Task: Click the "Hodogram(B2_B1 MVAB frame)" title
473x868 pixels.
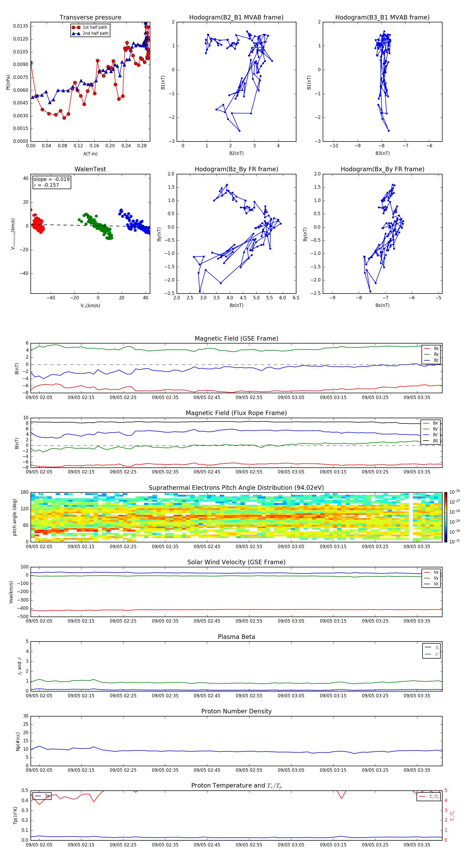Action: [x=236, y=17]
